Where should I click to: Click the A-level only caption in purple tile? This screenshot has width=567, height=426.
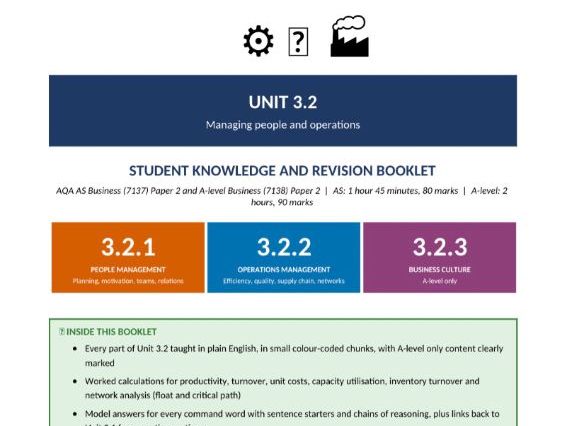pos(440,281)
